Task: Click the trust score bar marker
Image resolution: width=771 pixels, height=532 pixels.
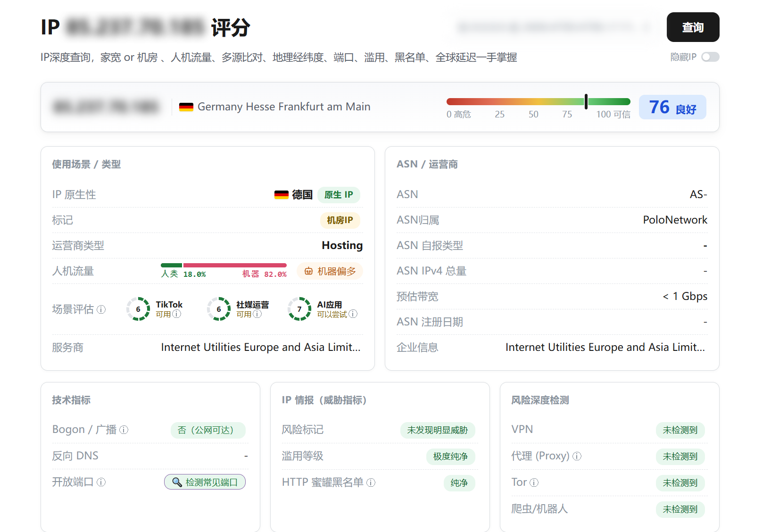Action: (586, 101)
